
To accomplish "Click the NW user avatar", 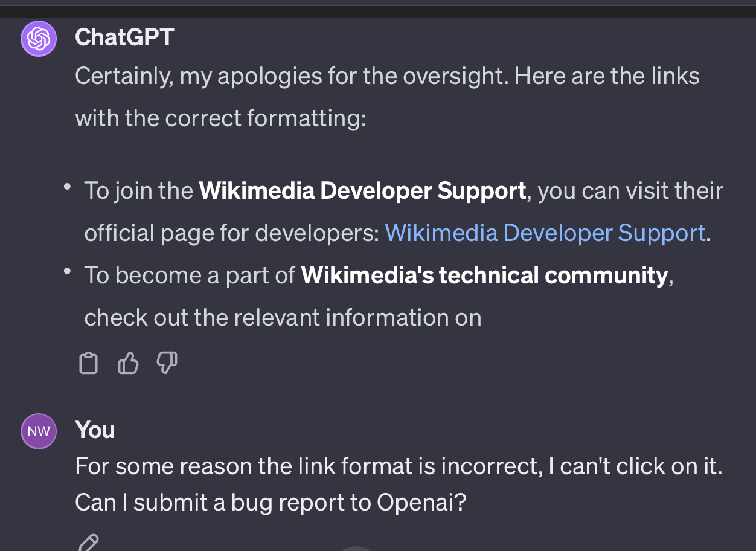I will (x=39, y=431).
